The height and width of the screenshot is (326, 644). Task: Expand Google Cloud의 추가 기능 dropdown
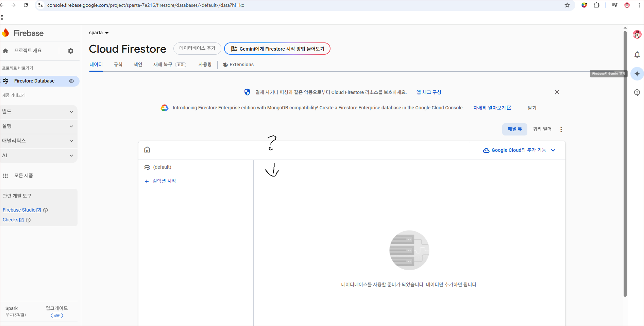pos(519,150)
